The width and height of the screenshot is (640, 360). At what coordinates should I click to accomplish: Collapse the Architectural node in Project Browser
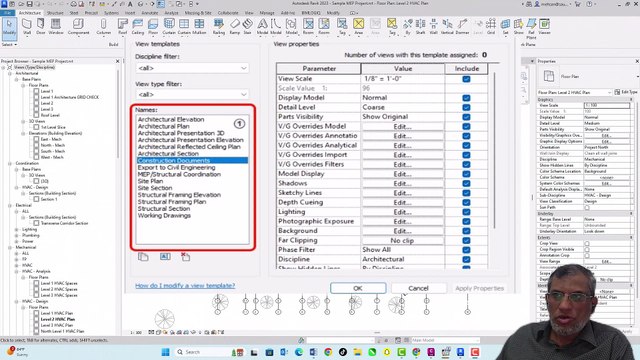[10, 73]
